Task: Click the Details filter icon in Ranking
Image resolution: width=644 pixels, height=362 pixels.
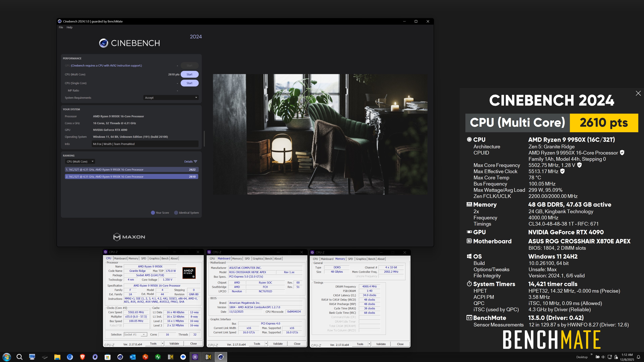Action: tap(196, 161)
